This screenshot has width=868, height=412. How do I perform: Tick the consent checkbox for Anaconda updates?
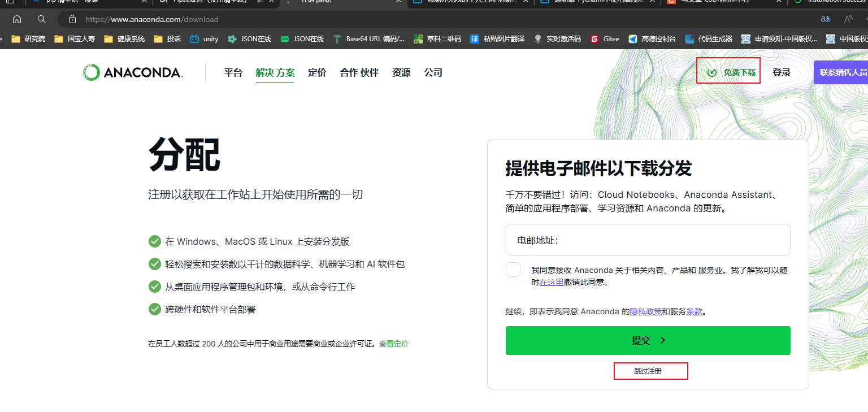[x=513, y=270]
